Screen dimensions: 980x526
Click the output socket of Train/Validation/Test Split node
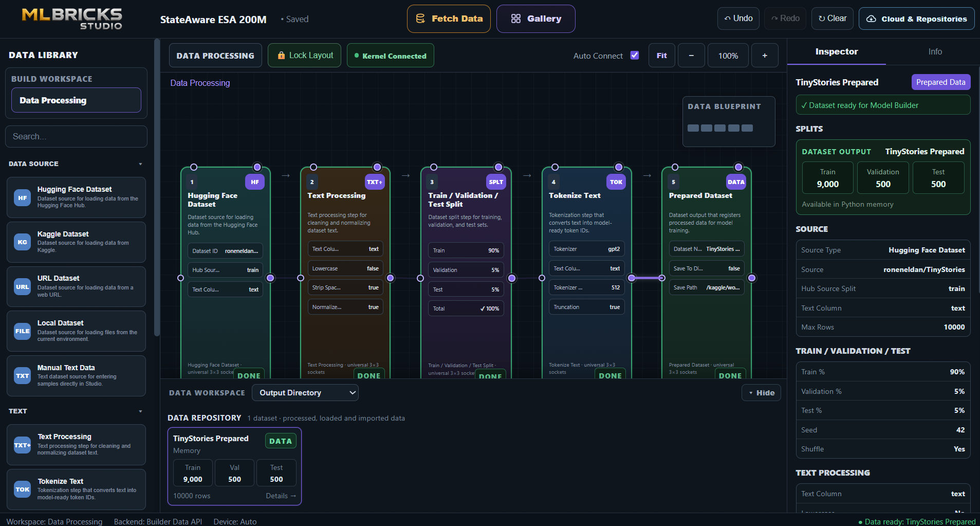pyautogui.click(x=512, y=278)
